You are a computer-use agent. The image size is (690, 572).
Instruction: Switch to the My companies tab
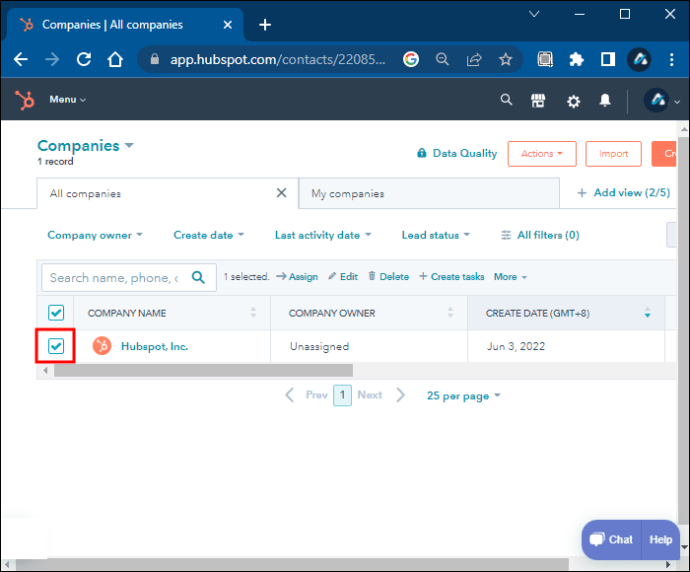point(429,193)
